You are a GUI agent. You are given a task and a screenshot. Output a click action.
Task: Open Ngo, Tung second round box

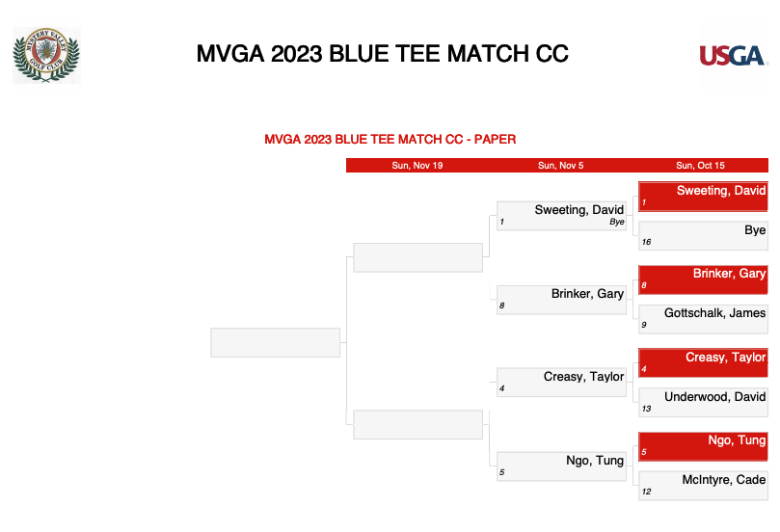561,465
